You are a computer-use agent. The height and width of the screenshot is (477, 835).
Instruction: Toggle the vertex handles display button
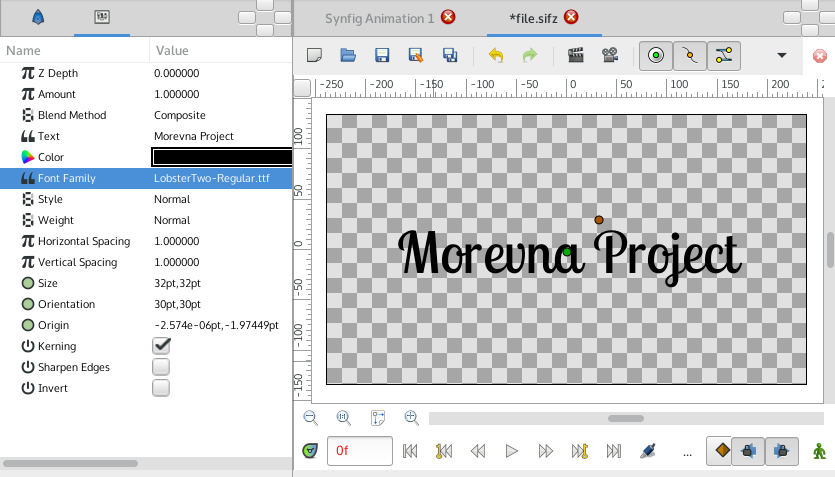pyautogui.click(x=690, y=55)
